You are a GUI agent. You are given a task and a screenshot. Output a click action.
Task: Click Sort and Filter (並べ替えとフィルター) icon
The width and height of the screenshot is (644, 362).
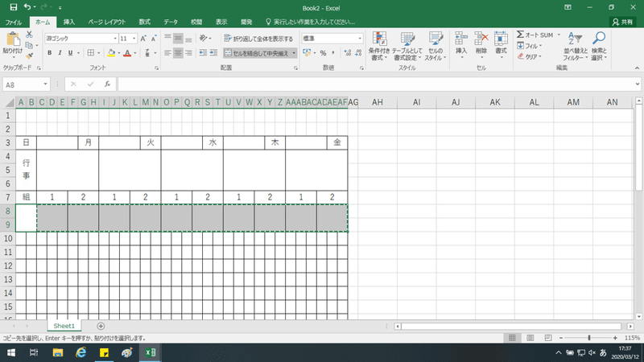[576, 46]
